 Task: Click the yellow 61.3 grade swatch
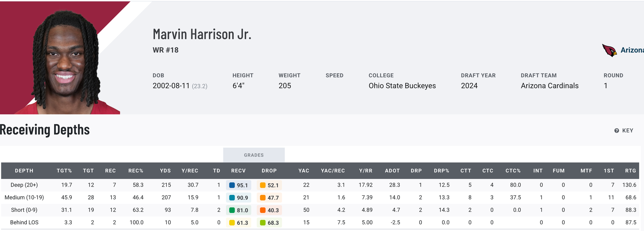232,223
